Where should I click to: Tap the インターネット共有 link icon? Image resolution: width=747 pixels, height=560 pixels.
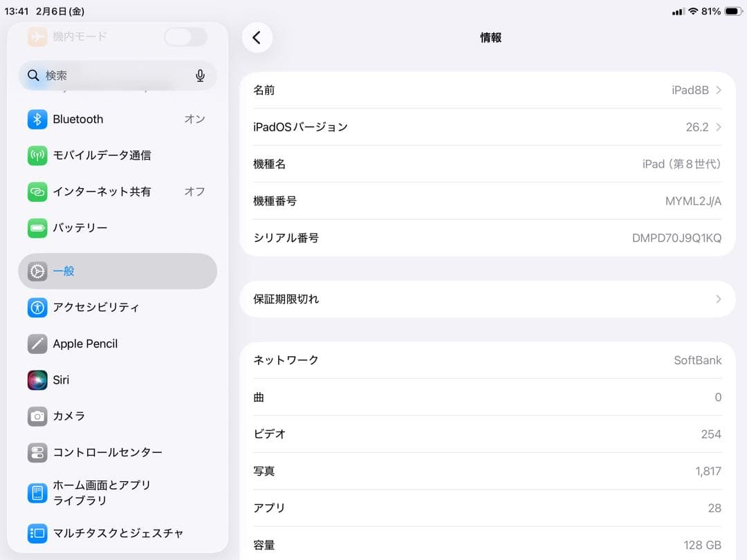tap(37, 192)
